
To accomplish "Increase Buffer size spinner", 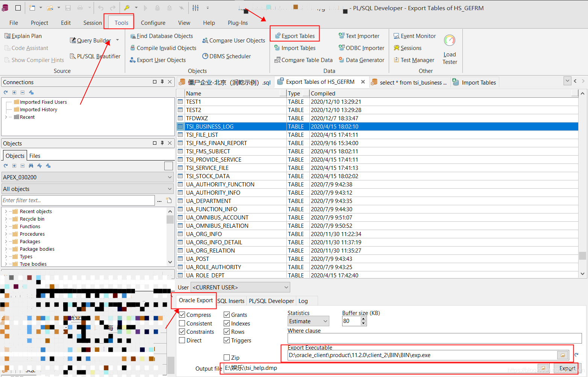I will [x=363, y=319].
